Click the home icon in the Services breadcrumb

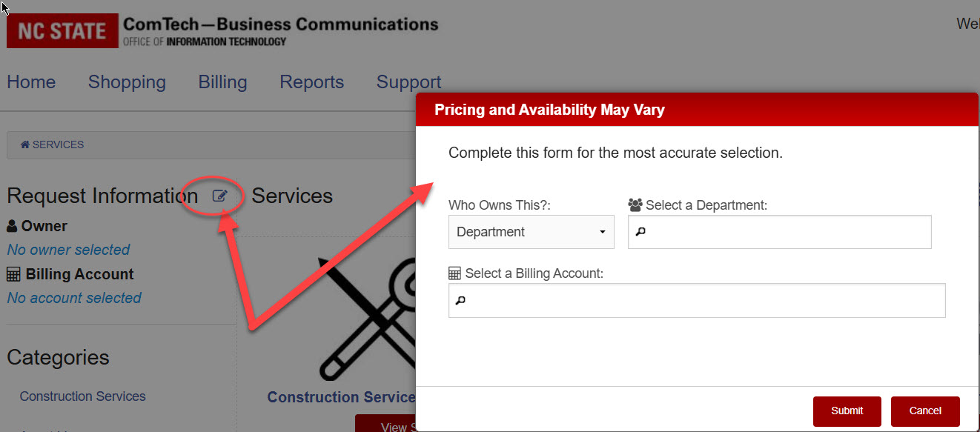25,144
